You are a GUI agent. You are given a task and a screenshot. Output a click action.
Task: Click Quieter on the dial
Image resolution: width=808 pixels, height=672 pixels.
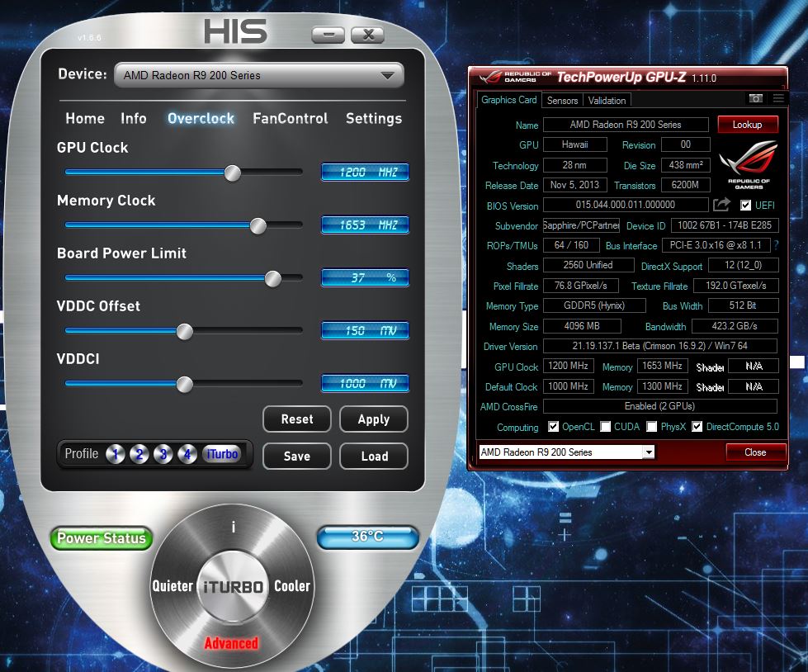tap(172, 586)
